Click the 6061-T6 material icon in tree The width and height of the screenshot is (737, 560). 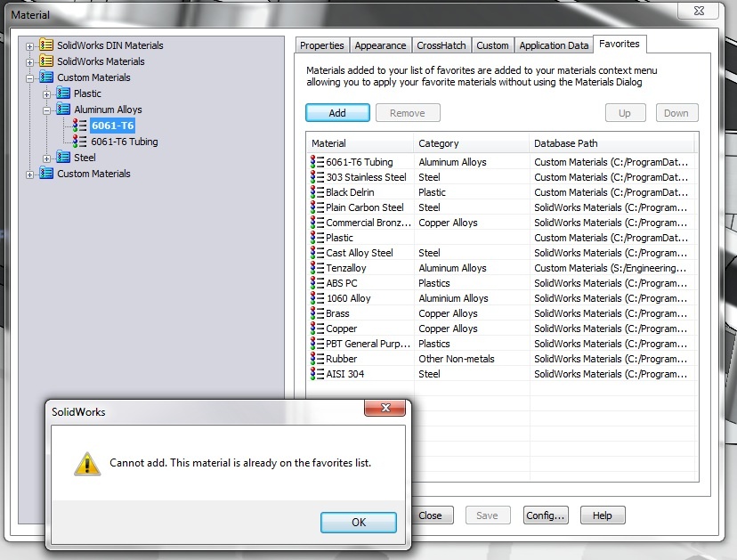point(79,125)
